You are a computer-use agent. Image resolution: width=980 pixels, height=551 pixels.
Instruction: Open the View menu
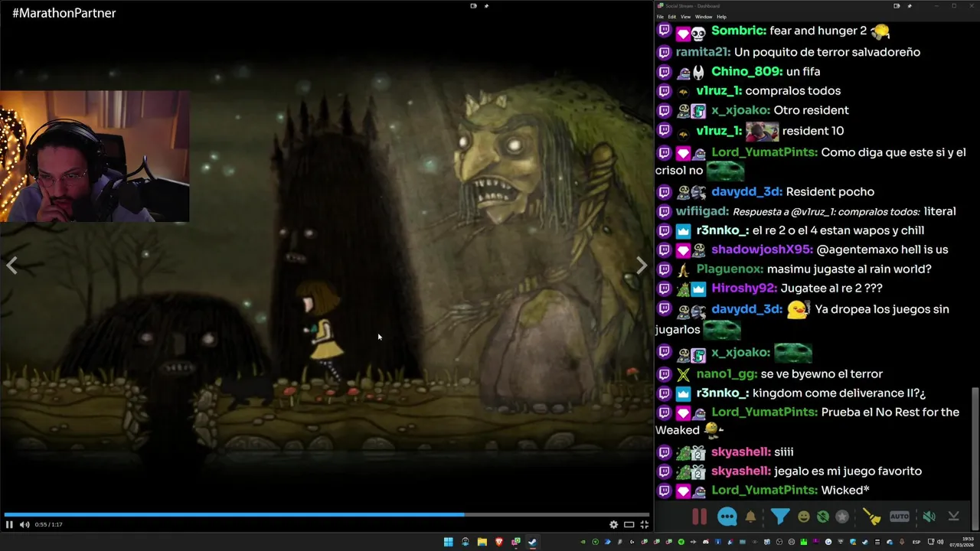point(685,16)
